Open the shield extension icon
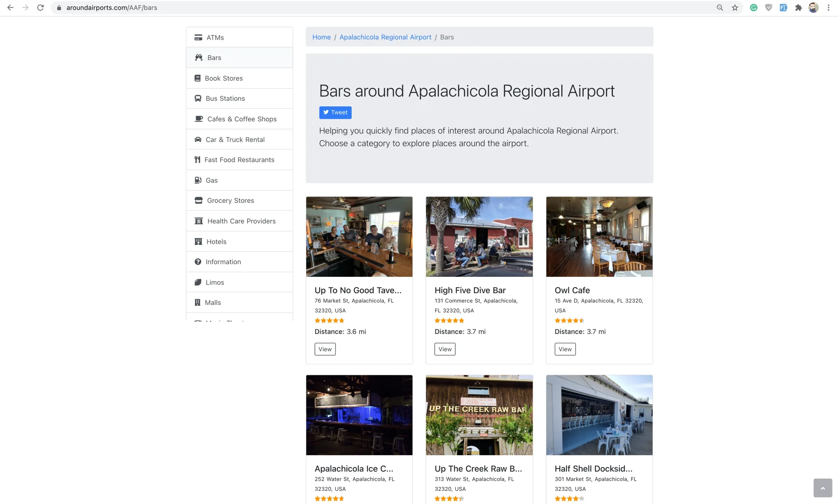 [768, 7]
